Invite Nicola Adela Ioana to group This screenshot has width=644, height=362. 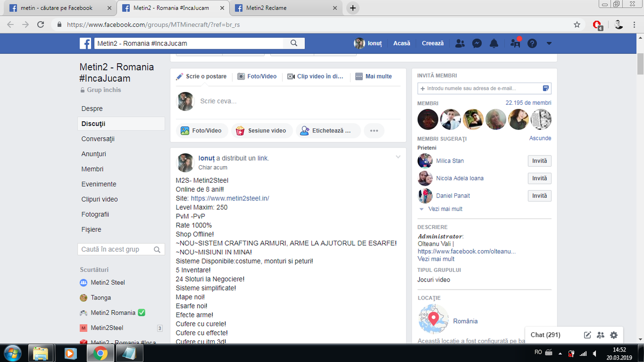[539, 178]
